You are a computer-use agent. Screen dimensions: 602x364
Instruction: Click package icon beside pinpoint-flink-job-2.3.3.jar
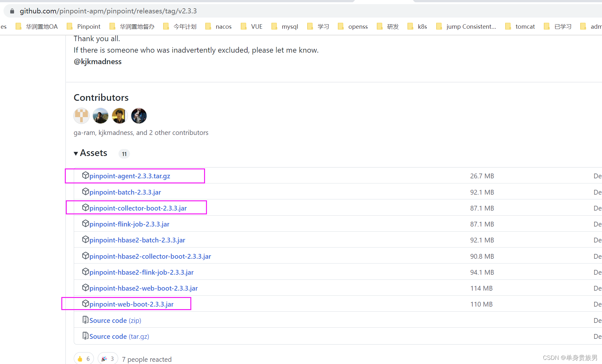click(x=85, y=223)
